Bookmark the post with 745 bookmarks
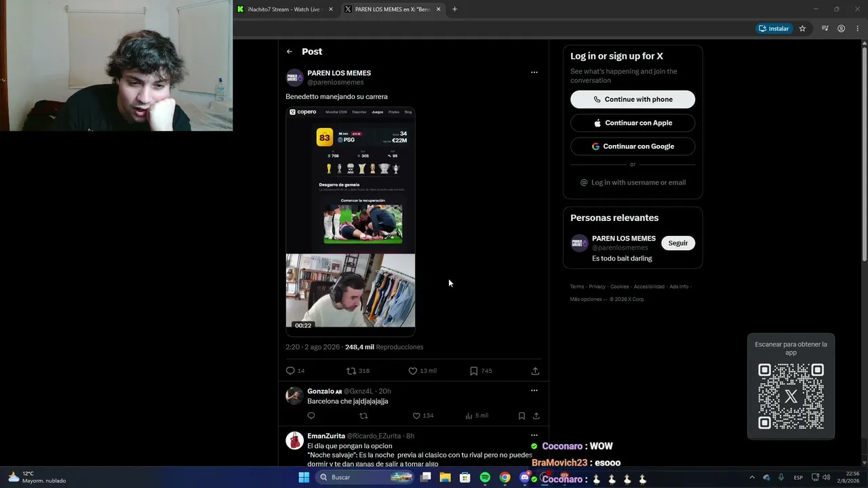Image resolution: width=868 pixels, height=488 pixels. [474, 371]
